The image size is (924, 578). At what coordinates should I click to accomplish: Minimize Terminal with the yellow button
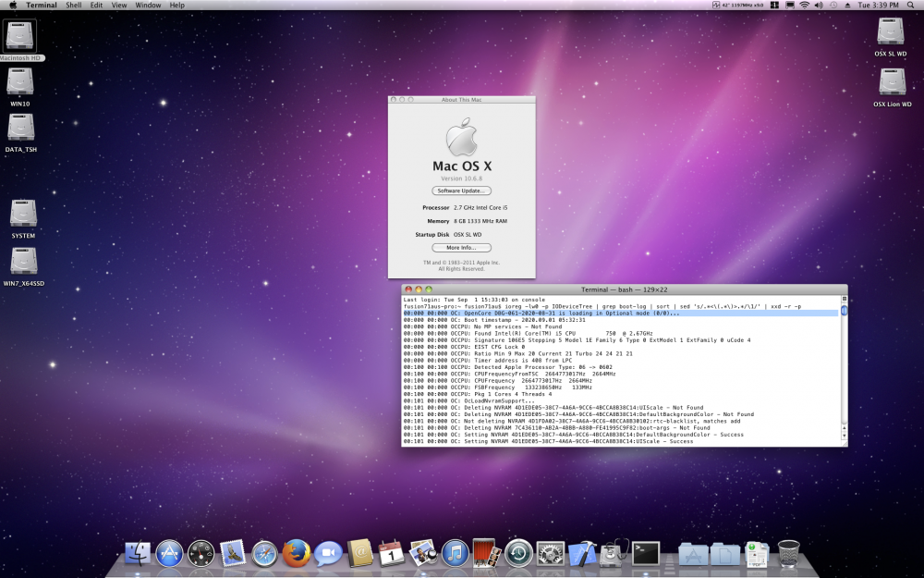coord(419,289)
